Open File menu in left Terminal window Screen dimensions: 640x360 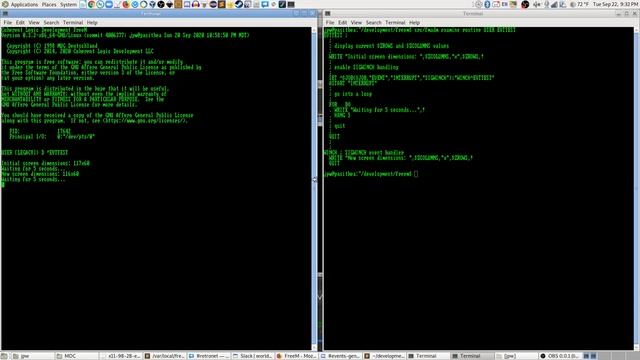pyautogui.click(x=8, y=22)
